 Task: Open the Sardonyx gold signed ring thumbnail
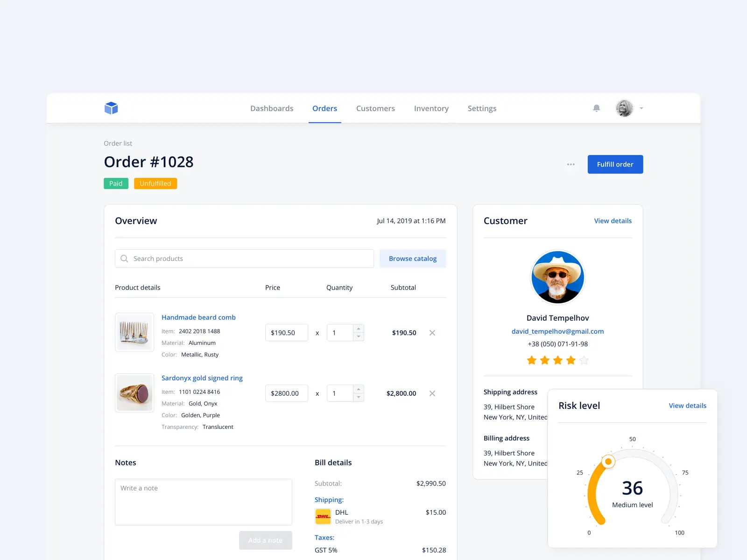(134, 393)
